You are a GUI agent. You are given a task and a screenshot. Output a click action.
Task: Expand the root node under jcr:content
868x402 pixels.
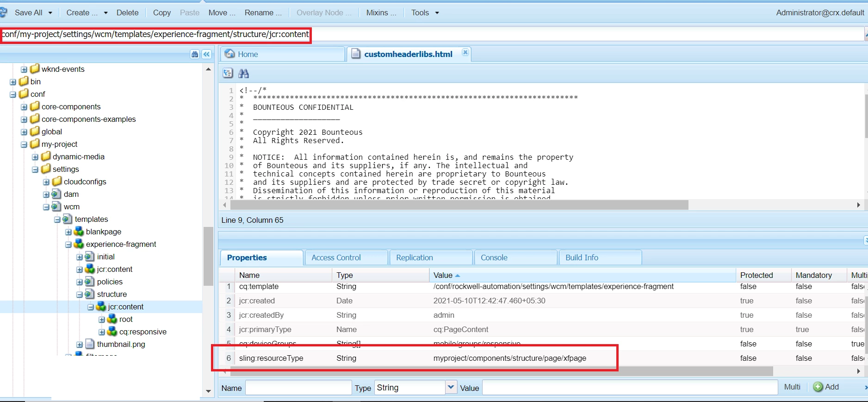(102, 320)
